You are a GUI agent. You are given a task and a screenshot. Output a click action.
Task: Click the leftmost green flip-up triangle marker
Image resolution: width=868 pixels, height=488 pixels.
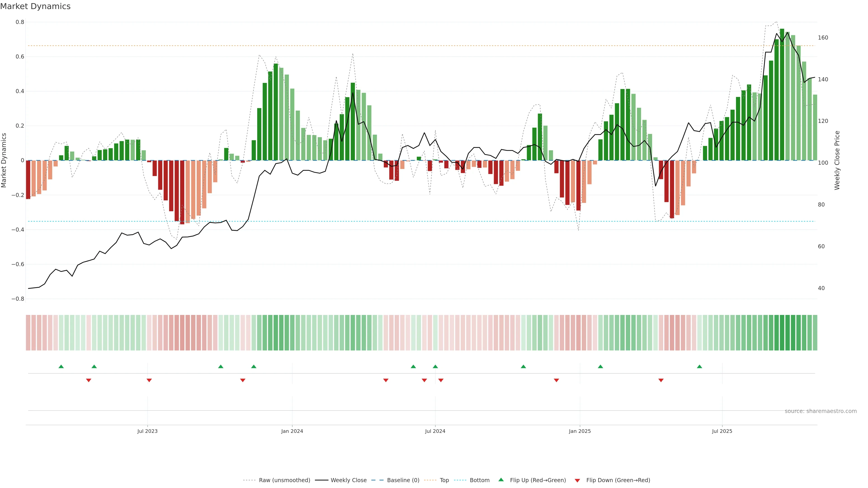61,366
